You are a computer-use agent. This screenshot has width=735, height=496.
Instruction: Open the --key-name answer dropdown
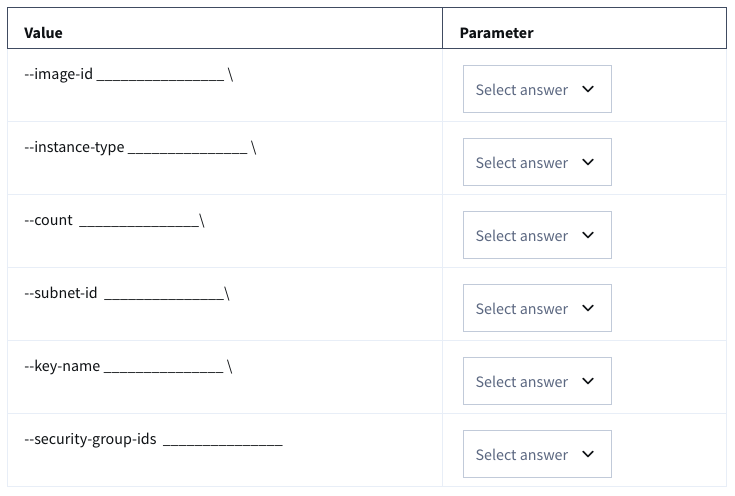point(536,382)
